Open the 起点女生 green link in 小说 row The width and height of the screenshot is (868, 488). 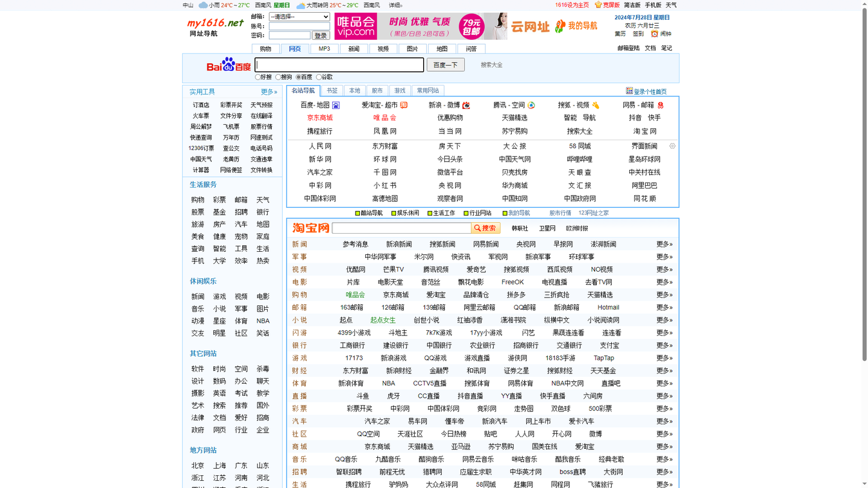[x=383, y=320]
